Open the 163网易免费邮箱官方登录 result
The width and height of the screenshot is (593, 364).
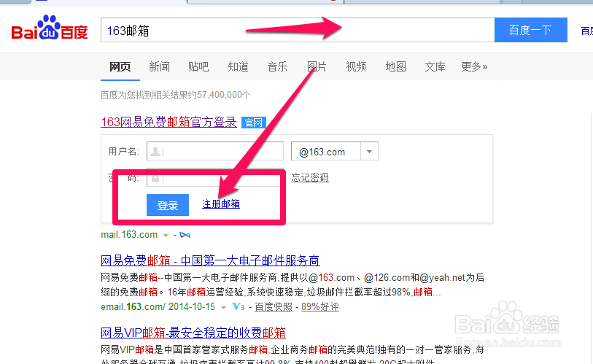pyautogui.click(x=168, y=123)
